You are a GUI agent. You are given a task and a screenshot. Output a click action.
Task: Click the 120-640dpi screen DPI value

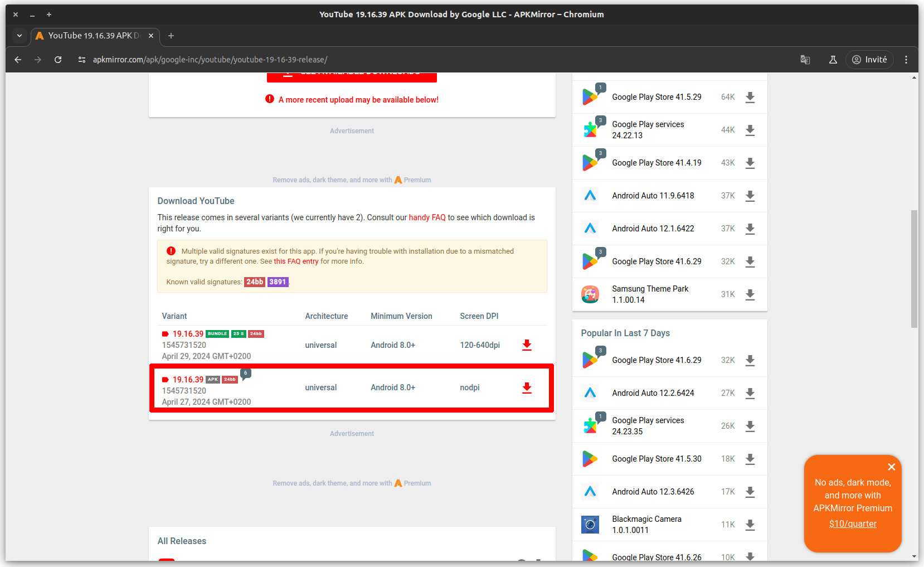(480, 345)
